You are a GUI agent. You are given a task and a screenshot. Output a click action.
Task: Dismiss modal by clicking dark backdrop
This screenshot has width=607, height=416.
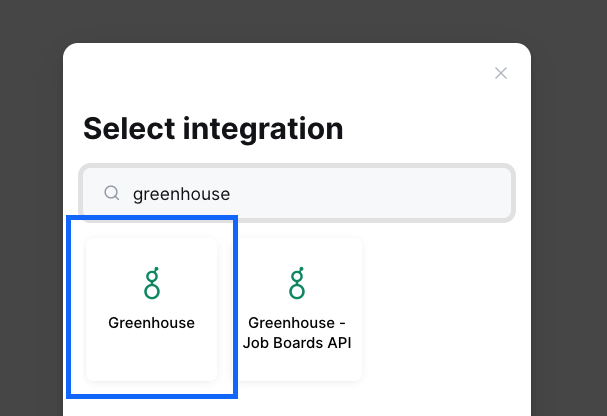tap(302, 19)
